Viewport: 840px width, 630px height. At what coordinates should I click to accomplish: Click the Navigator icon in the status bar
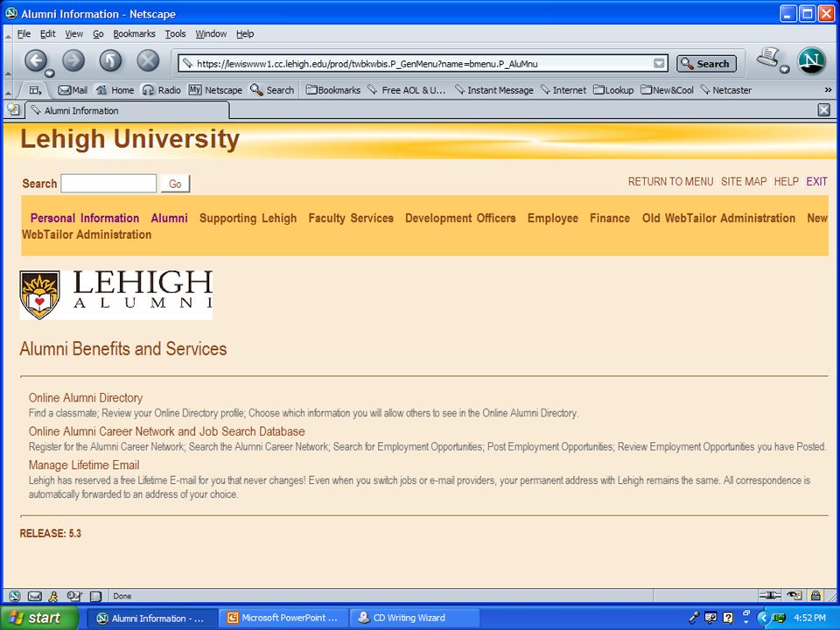coord(15,596)
